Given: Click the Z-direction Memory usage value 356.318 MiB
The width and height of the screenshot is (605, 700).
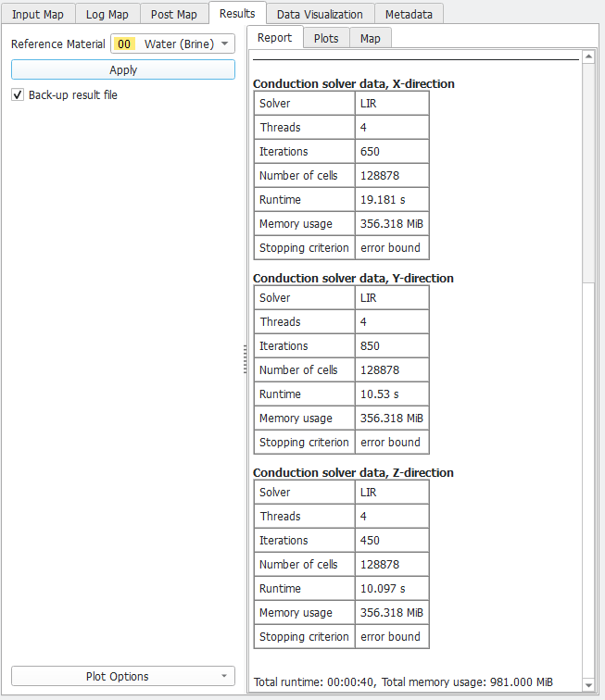Looking at the screenshot, I should click(392, 613).
